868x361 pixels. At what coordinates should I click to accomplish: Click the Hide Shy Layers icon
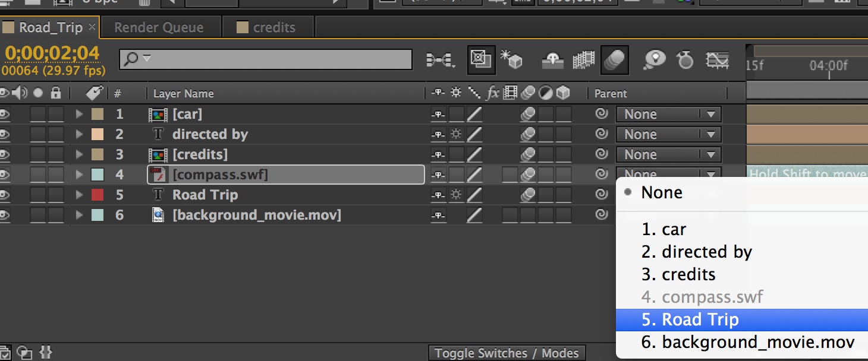click(x=553, y=59)
